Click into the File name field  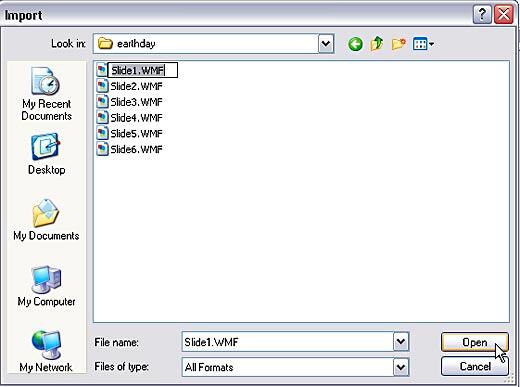click(288, 342)
